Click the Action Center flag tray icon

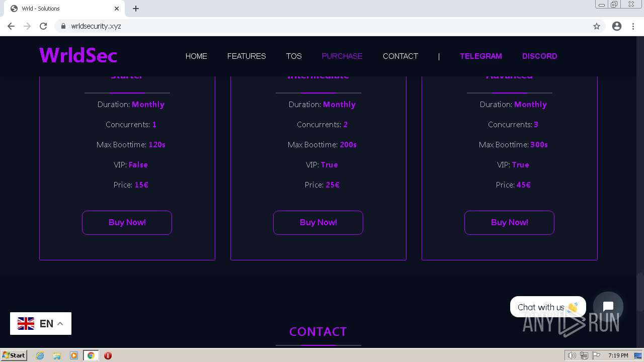coord(596,355)
